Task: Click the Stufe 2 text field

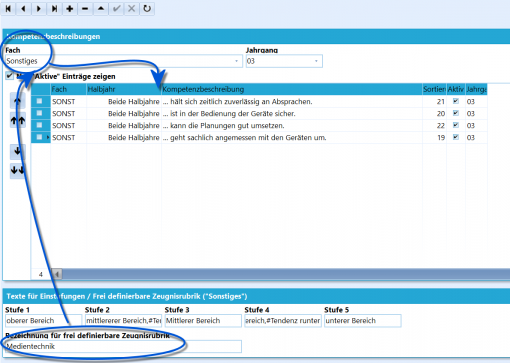Action: (123, 321)
